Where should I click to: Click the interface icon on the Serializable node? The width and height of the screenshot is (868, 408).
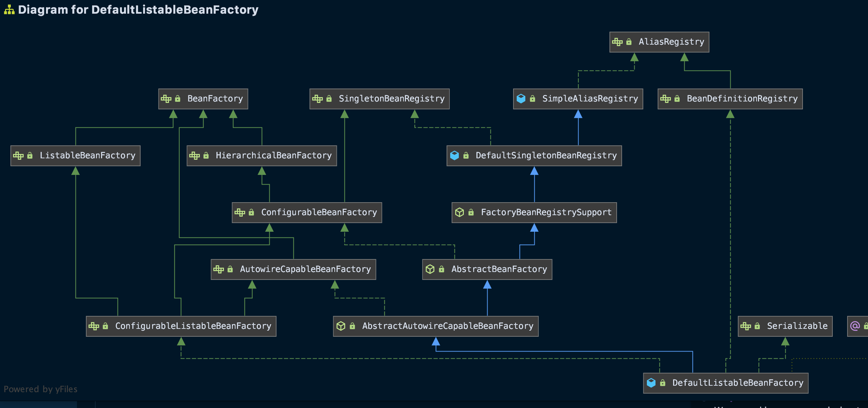745,326
